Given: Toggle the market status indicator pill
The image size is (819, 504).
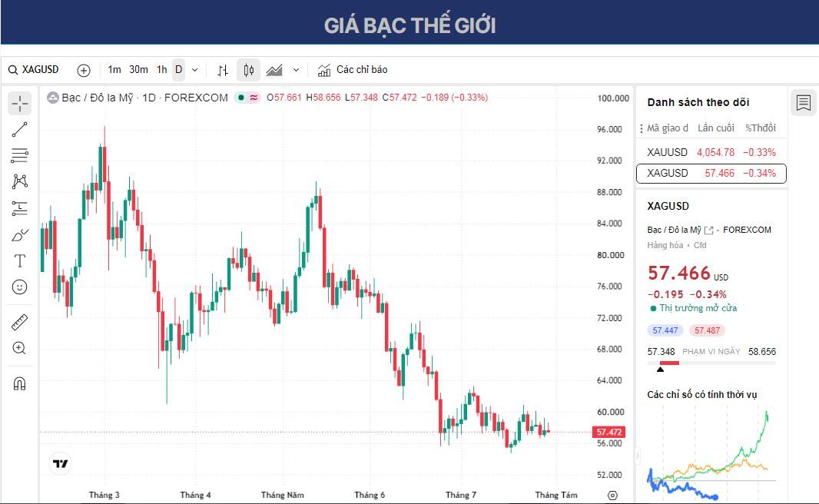Looking at the screenshot, I should pyautogui.click(x=247, y=98).
